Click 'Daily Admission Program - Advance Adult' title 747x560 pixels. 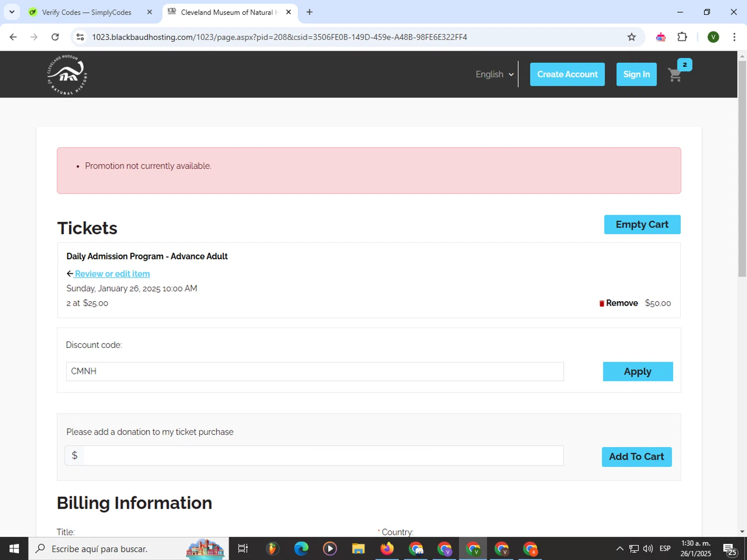tap(147, 256)
